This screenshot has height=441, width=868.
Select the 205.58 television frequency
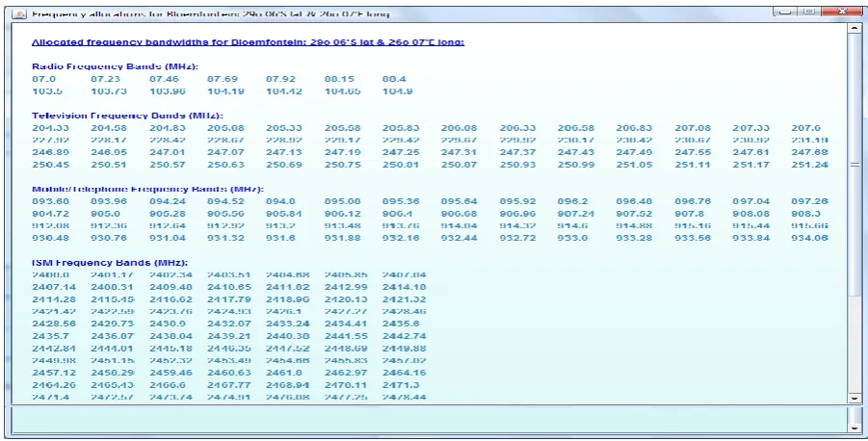[343, 128]
